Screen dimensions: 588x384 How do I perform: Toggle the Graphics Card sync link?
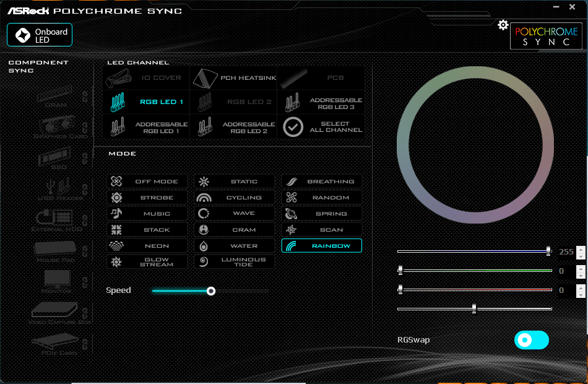point(85,128)
